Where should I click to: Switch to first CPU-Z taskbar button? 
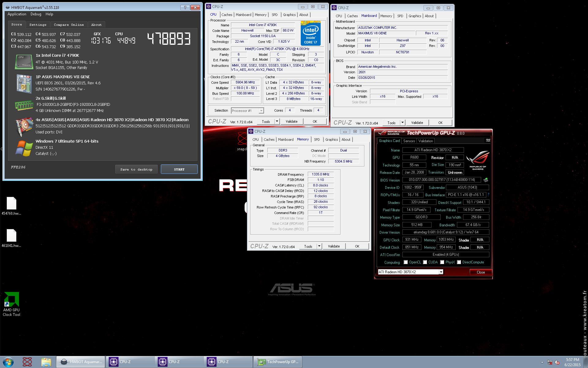pos(130,362)
